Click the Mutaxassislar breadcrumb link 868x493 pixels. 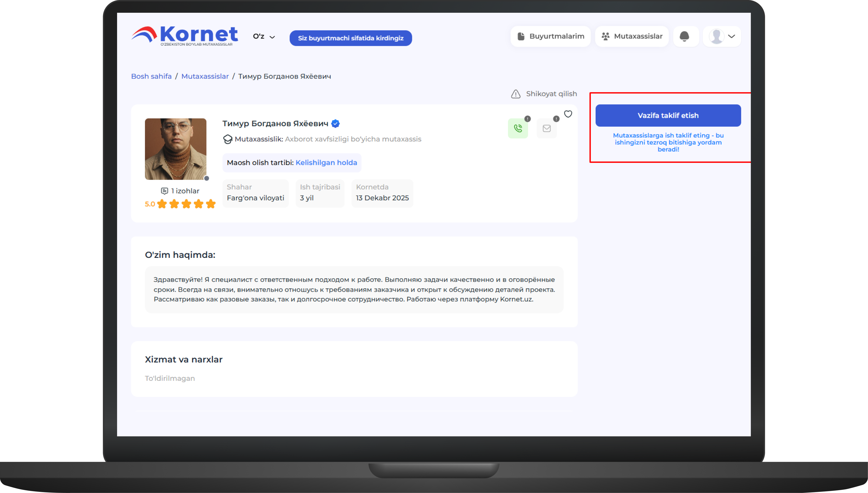205,77
